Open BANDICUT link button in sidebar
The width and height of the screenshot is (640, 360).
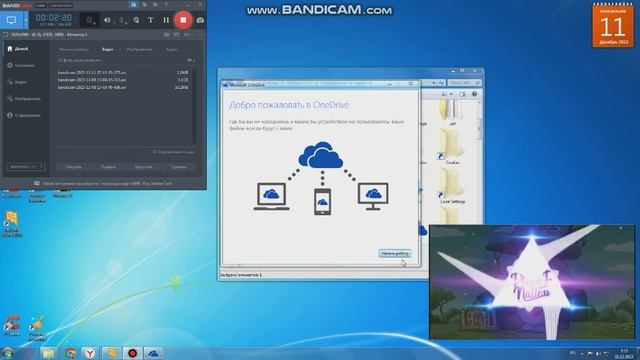coord(26,167)
